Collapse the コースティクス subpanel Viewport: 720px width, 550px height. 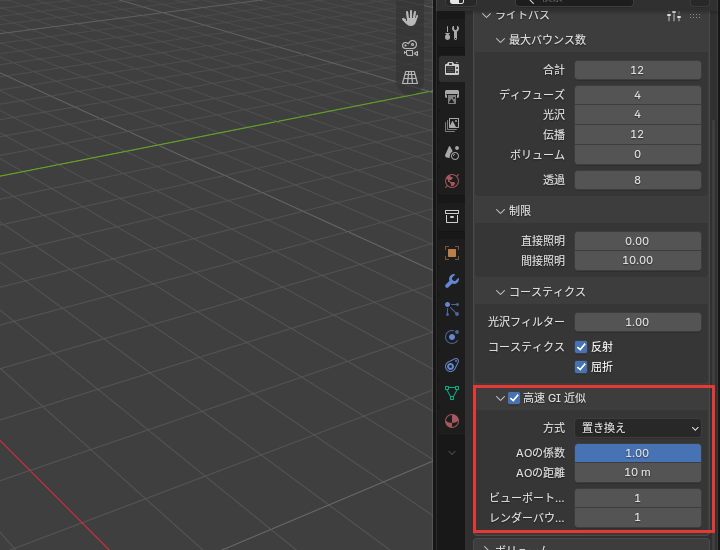pos(500,292)
